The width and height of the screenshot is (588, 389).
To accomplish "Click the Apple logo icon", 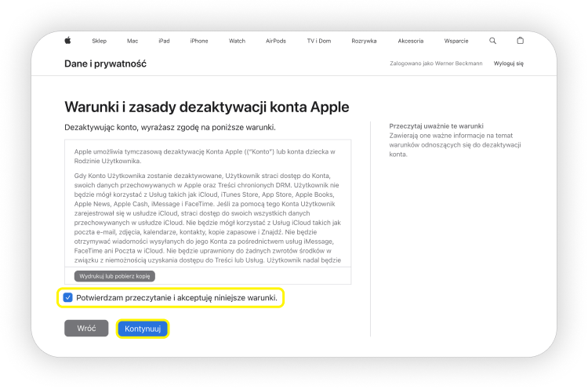I will click(68, 41).
